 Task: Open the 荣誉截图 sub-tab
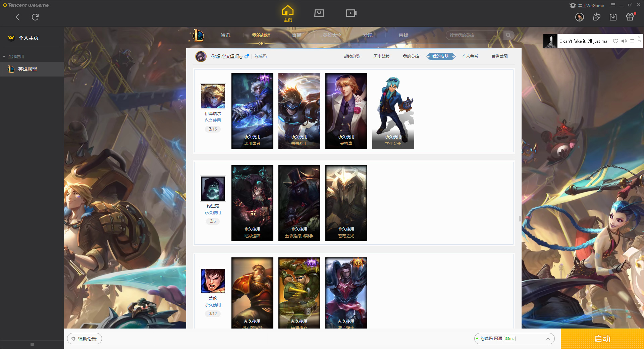(x=499, y=56)
